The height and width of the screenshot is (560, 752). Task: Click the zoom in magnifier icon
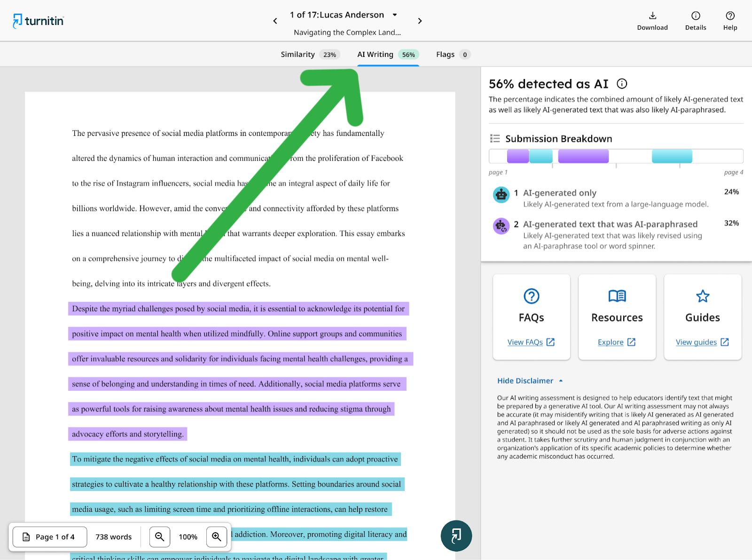[216, 537]
